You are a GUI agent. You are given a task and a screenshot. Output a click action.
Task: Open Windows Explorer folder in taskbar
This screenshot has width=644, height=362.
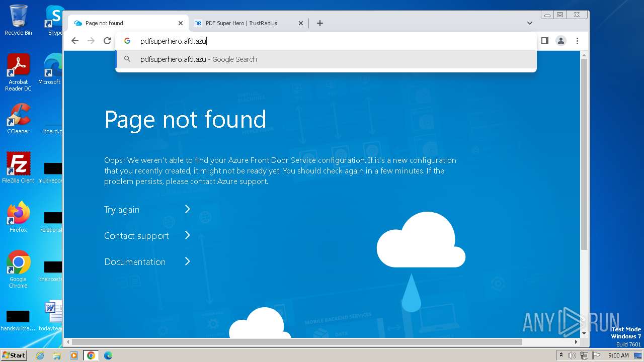(57, 355)
